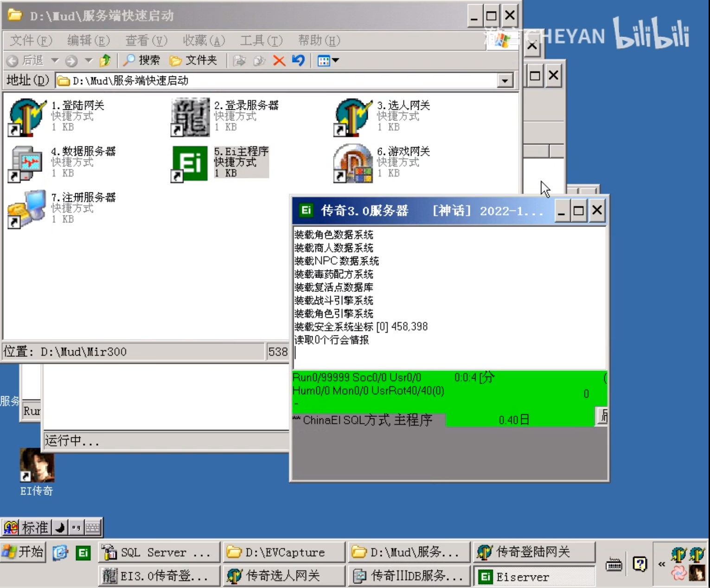Click the EI传奇 desktop shortcut
Screen dimensions: 710x588
(37, 466)
